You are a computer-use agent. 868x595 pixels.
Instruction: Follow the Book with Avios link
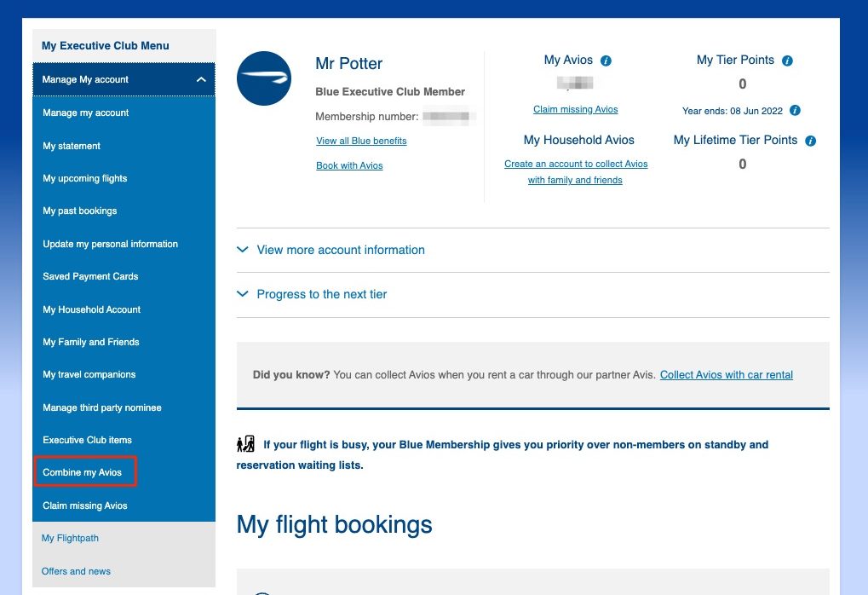349,165
